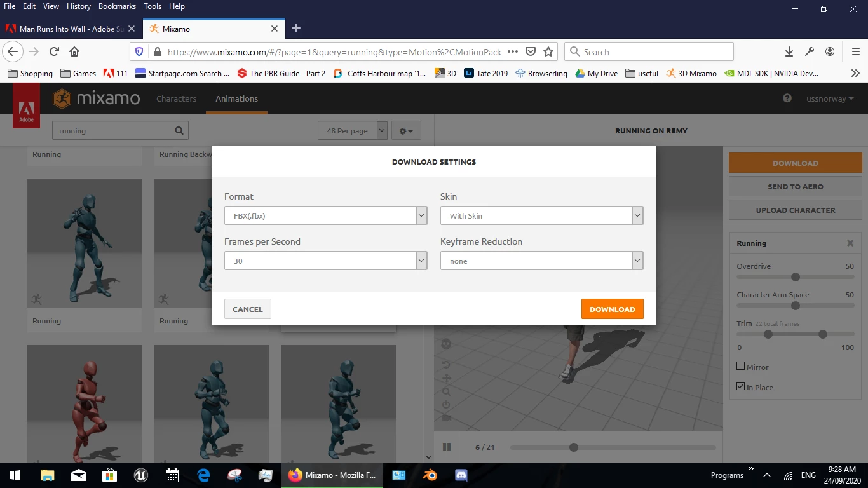This screenshot has height=488, width=868.
Task: Click the sidebar DOWNLOAD button
Action: coord(796,163)
